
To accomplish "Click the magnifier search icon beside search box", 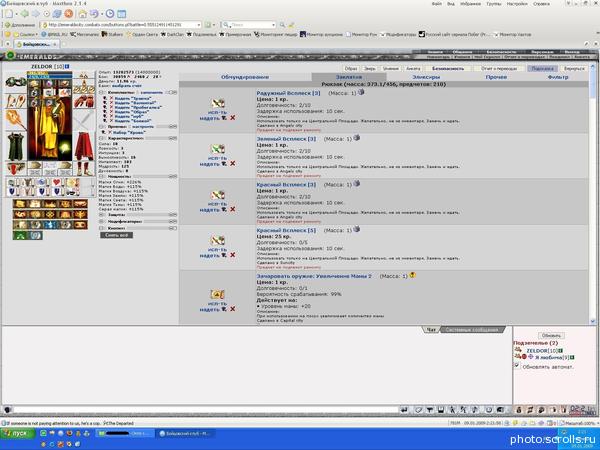I will coord(282,25).
